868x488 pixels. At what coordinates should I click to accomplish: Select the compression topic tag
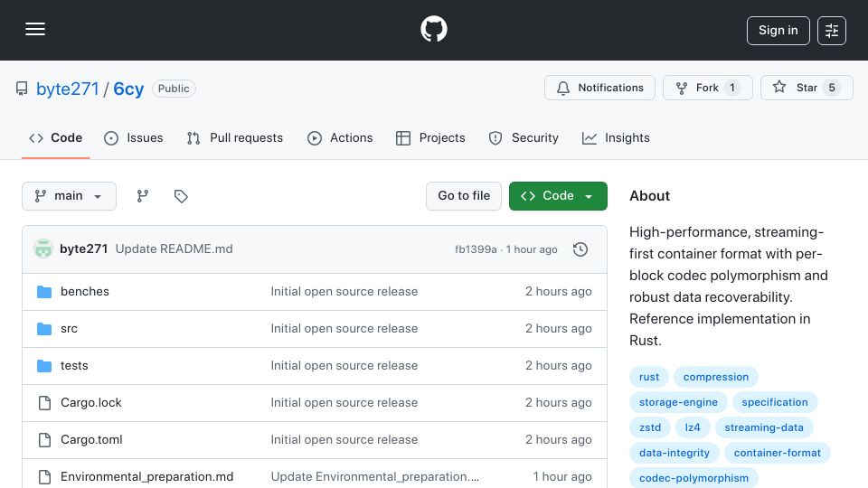716,377
